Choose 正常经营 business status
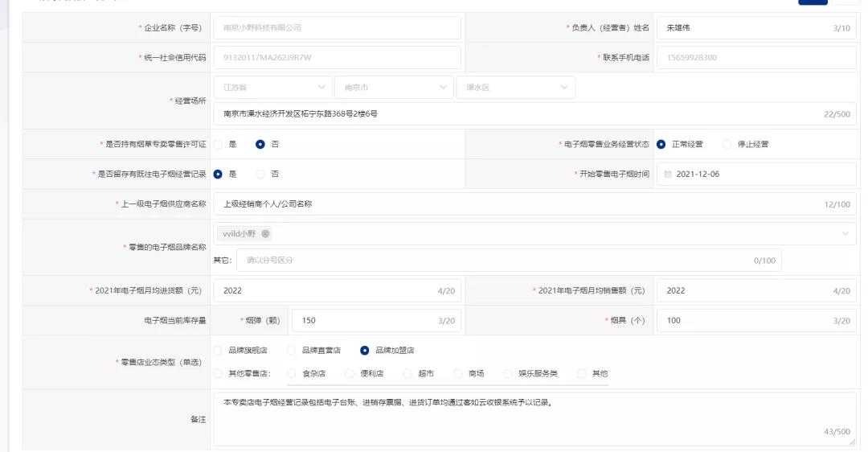Image resolution: width=868 pixels, height=452 pixels. (x=661, y=144)
